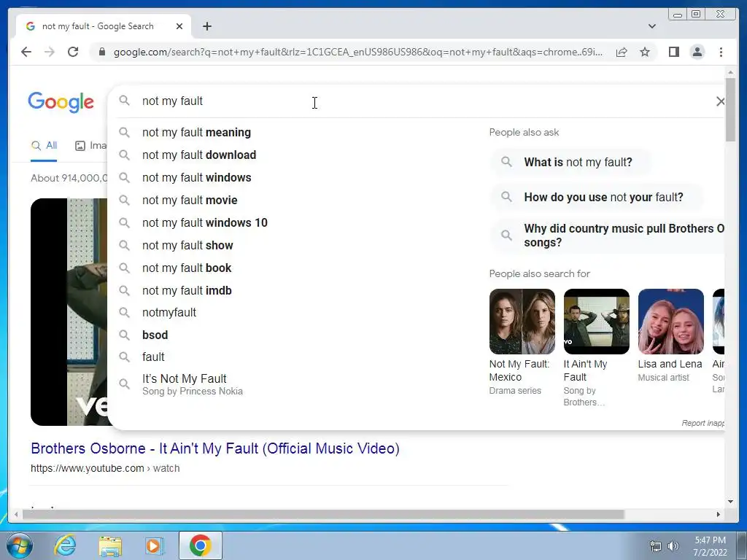The height and width of the screenshot is (560, 747).
Task: Go back to the previous page
Action: click(x=26, y=52)
